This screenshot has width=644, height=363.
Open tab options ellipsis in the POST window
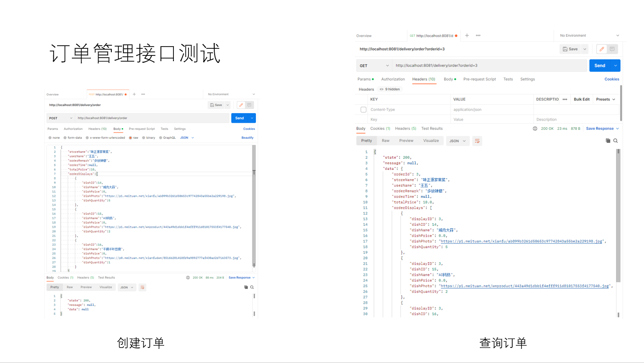(143, 94)
